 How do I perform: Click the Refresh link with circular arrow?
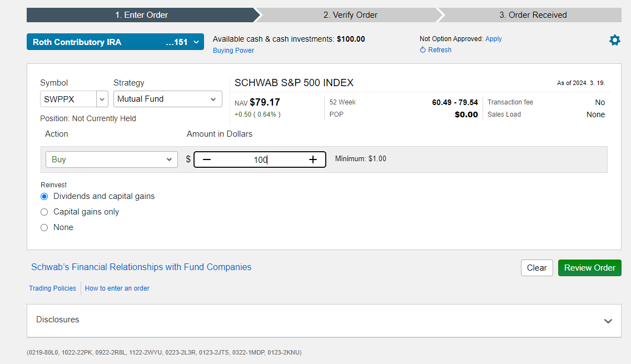435,50
